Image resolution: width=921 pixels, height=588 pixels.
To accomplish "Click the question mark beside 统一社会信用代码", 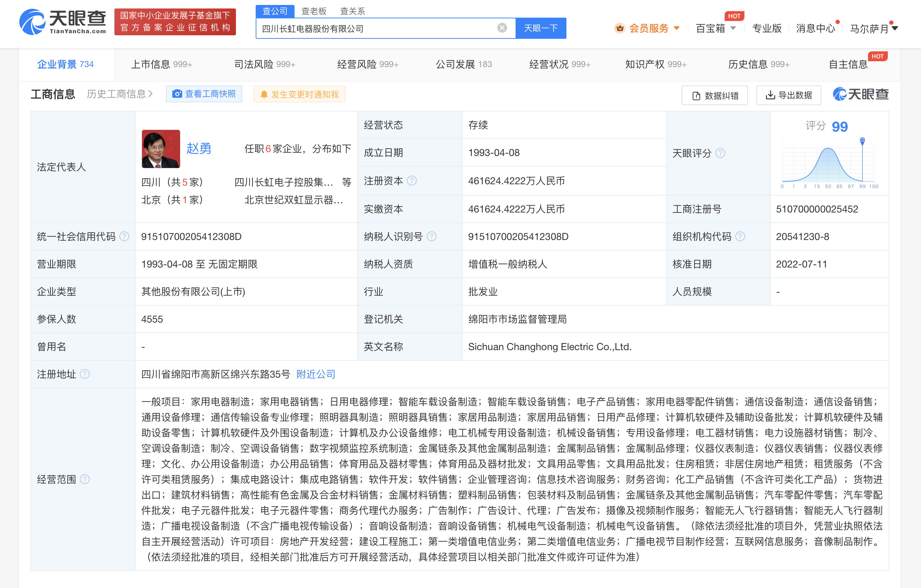I will click(x=125, y=236).
